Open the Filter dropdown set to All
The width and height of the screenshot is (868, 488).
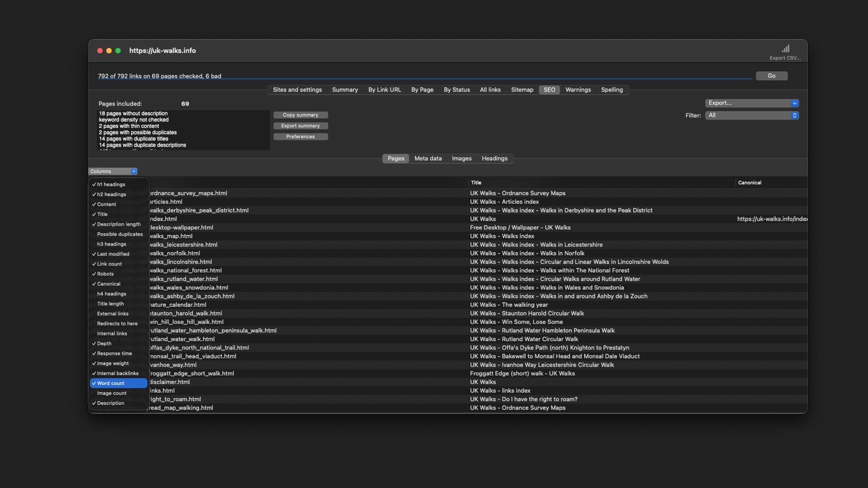[x=752, y=115]
